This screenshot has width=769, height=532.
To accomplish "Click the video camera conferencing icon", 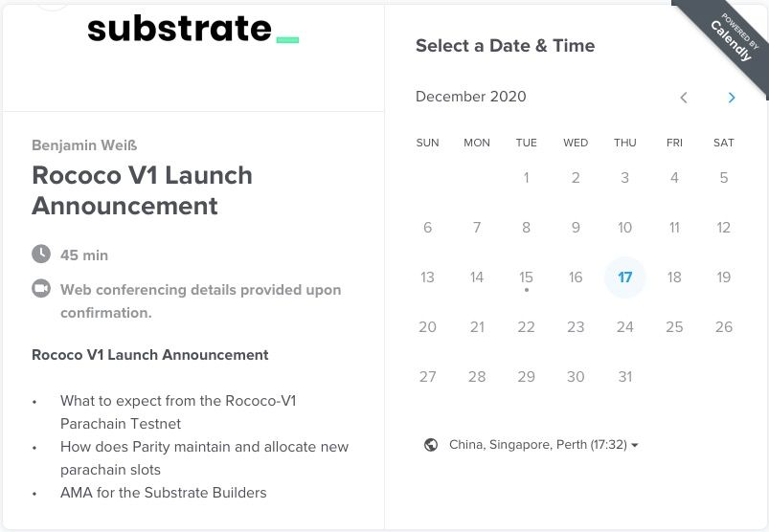I will click(41, 288).
